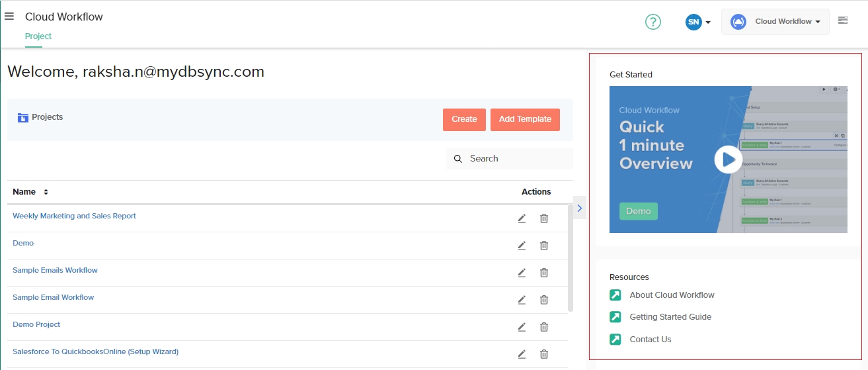Play the Quick 1 minute Overview video
868x370 pixels.
(x=728, y=160)
